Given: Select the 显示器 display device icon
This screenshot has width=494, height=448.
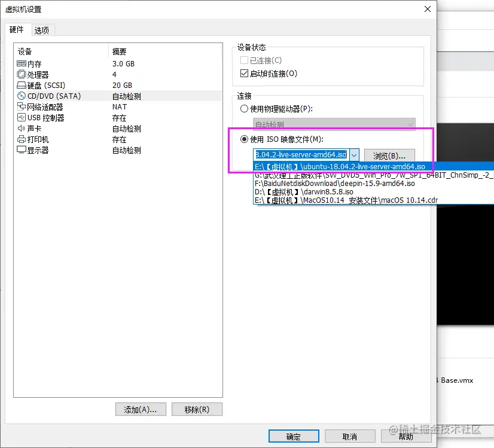Looking at the screenshot, I should click(x=22, y=150).
